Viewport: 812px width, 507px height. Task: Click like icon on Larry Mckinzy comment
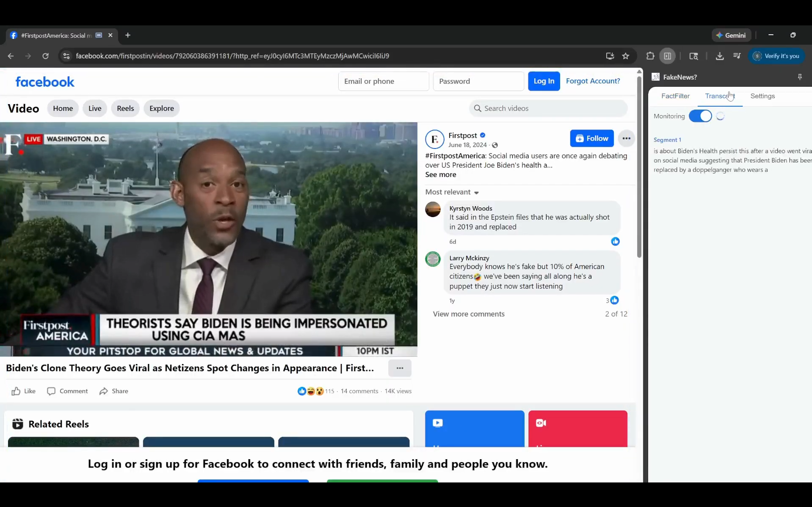615,300
